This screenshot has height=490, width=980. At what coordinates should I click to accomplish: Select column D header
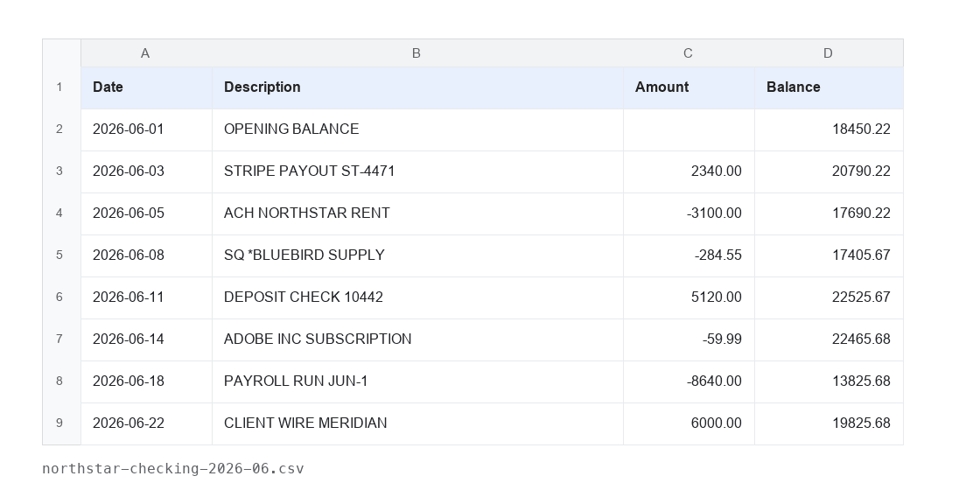coord(829,53)
